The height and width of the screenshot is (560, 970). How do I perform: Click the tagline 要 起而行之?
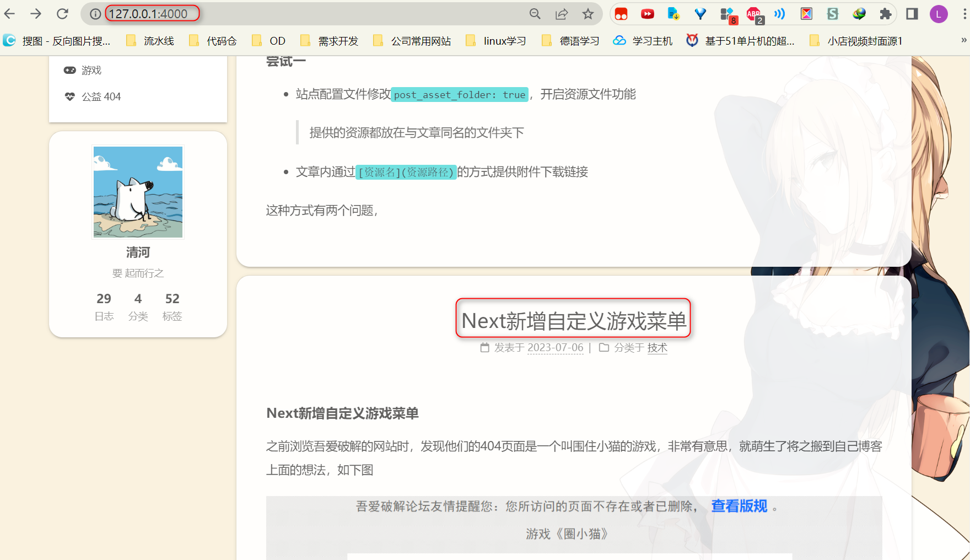click(x=138, y=273)
